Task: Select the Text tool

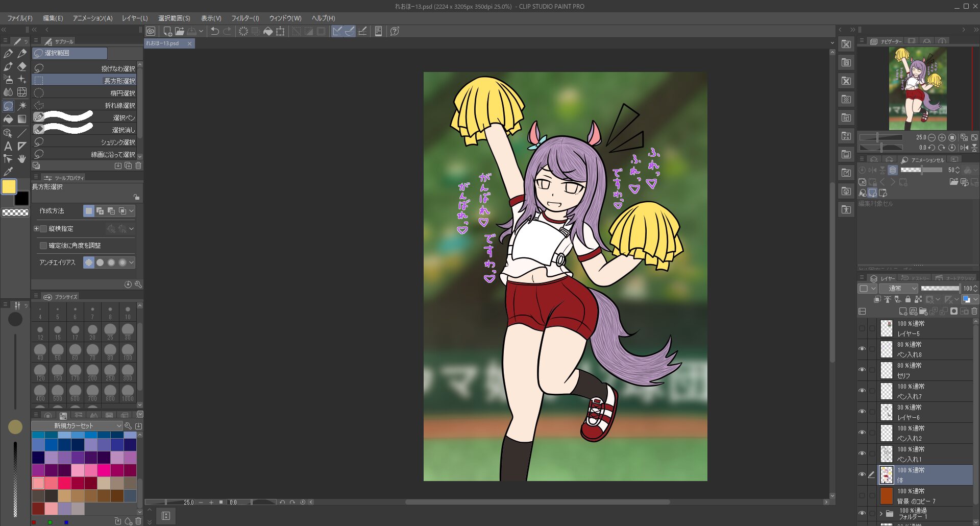Action: [x=8, y=146]
